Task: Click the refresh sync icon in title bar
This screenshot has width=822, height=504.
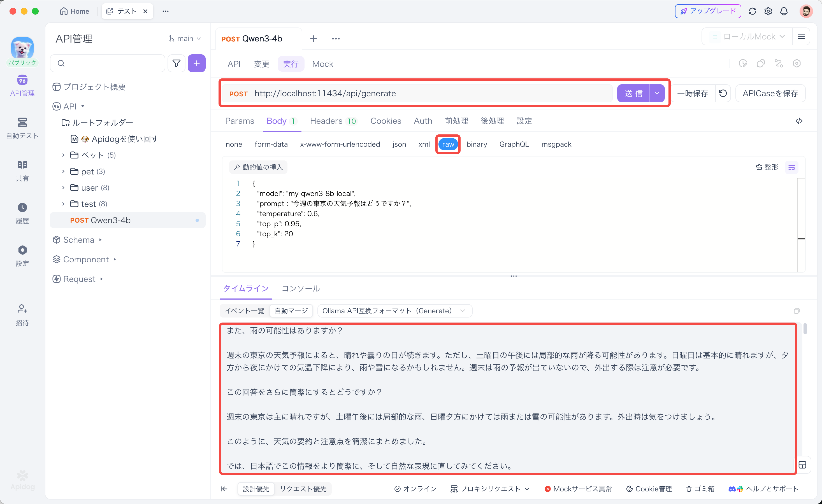Action: point(752,11)
